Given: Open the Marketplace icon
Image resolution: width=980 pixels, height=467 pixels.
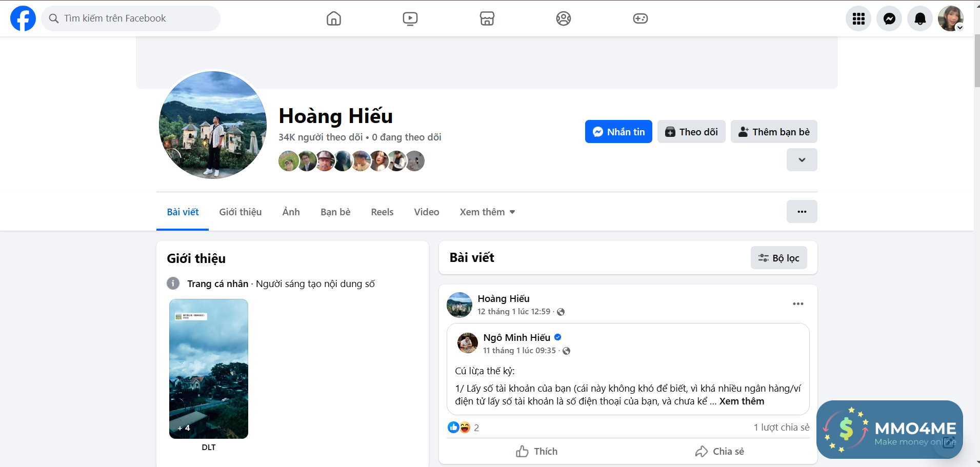Looking at the screenshot, I should point(487,18).
